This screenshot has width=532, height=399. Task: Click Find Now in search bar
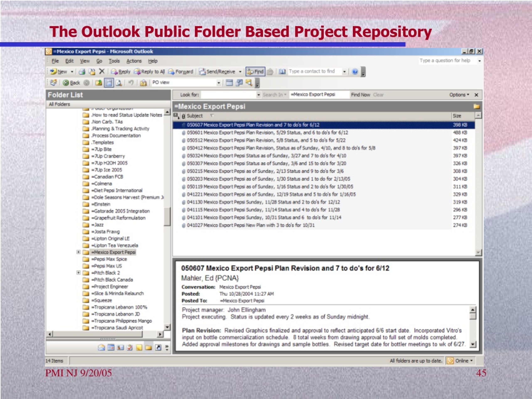360,95
